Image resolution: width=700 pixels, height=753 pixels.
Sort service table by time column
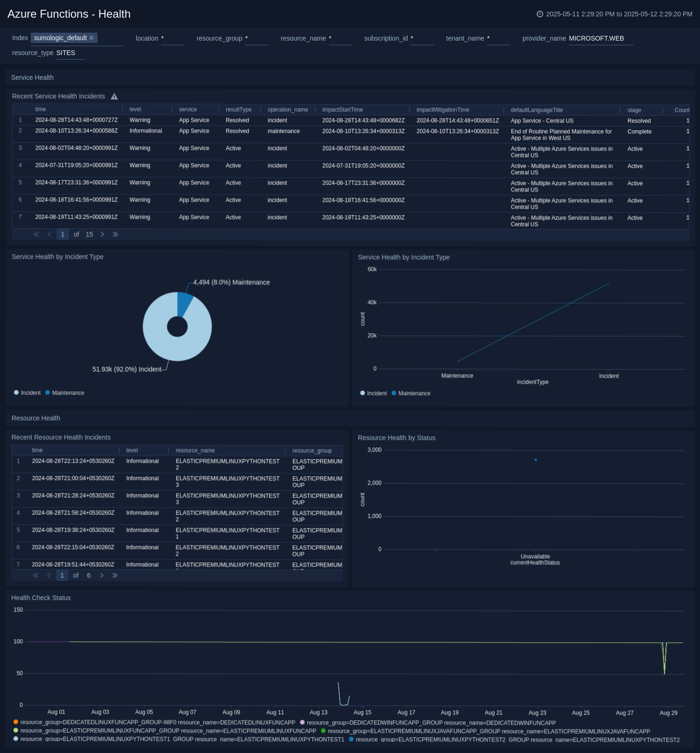coord(41,109)
